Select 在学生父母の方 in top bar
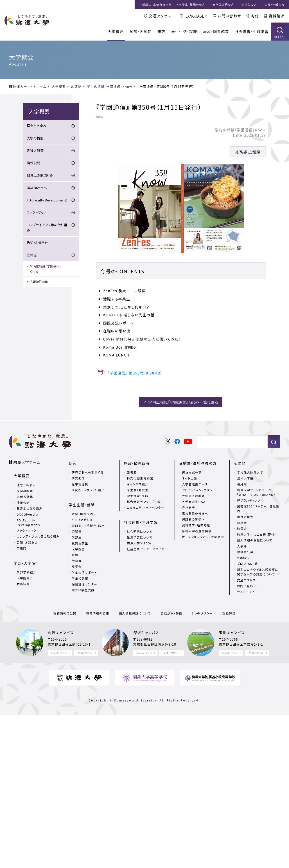This screenshot has height=868, width=289. pyautogui.click(x=222, y=4)
